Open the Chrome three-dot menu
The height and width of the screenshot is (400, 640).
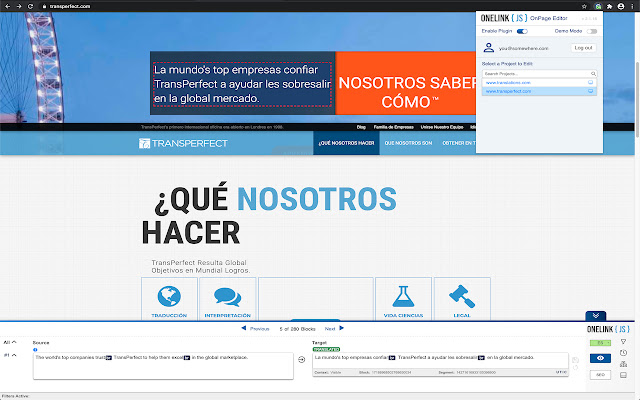(x=632, y=6)
